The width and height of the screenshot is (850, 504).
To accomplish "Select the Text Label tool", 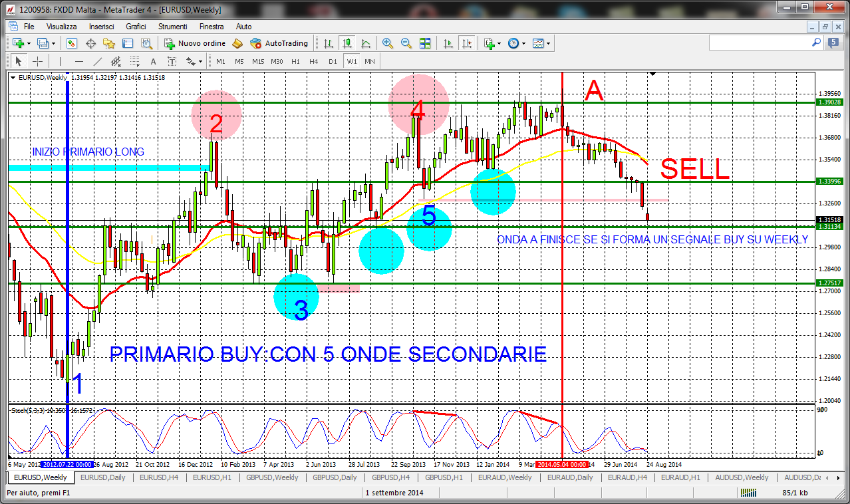I will (172, 61).
